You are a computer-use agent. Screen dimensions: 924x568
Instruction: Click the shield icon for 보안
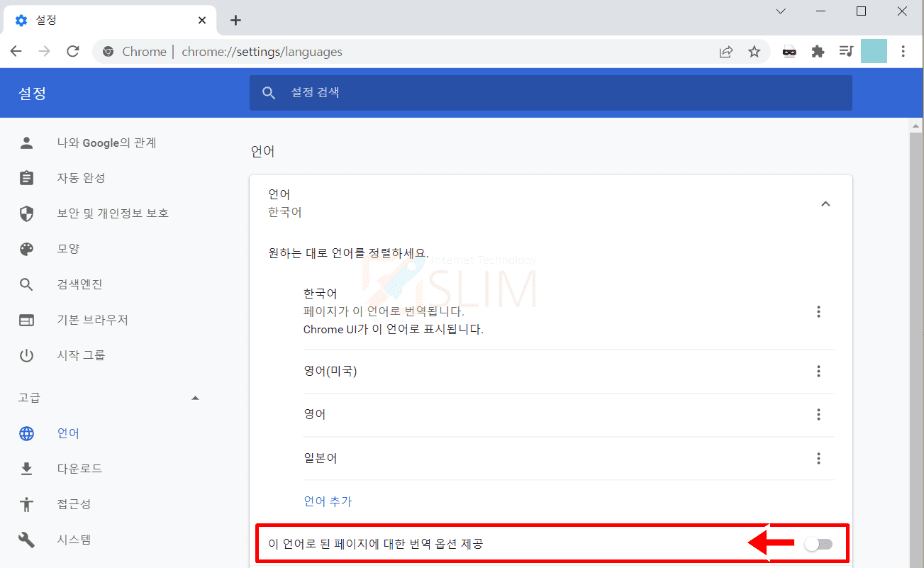26,213
